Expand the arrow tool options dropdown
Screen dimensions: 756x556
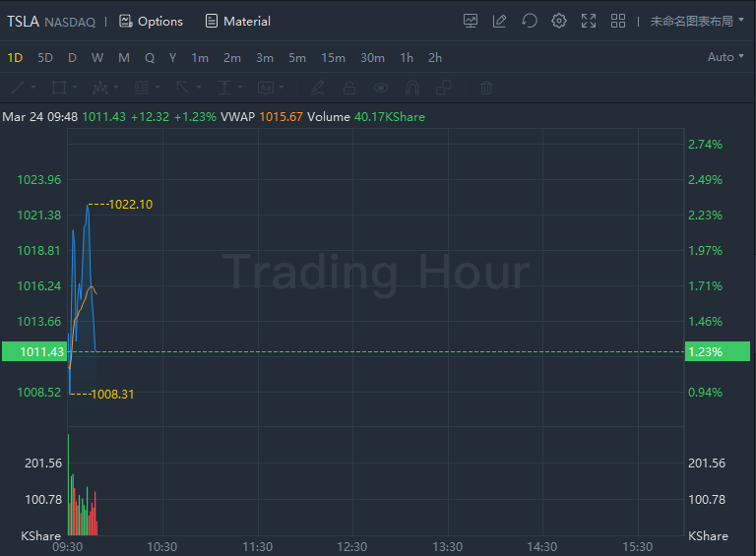199,88
